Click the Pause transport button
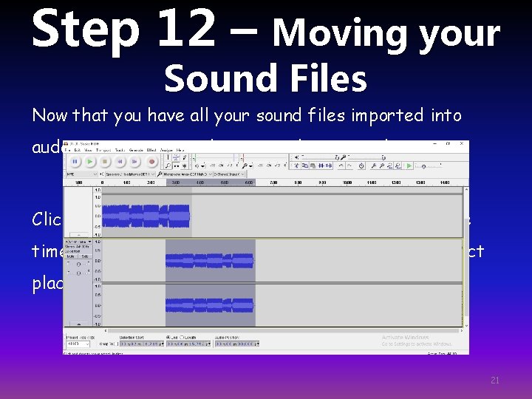This screenshot has width=532, height=399. [75, 162]
